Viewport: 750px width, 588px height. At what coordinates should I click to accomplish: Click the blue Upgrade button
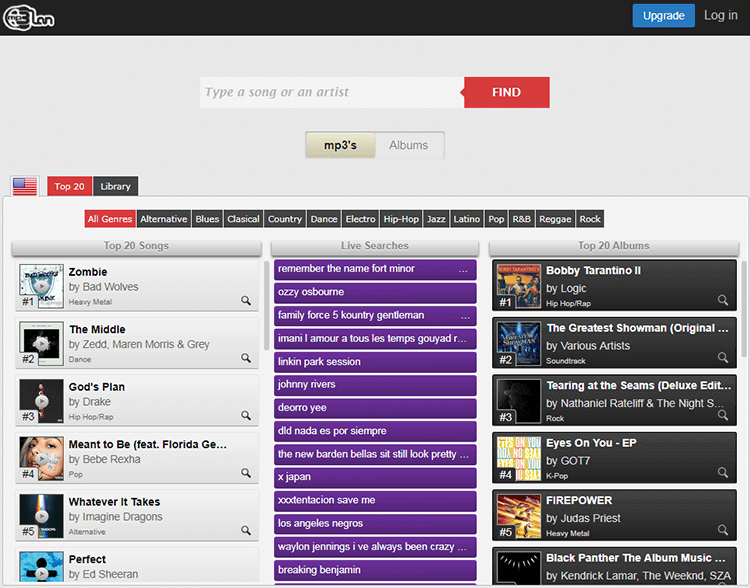pos(663,15)
